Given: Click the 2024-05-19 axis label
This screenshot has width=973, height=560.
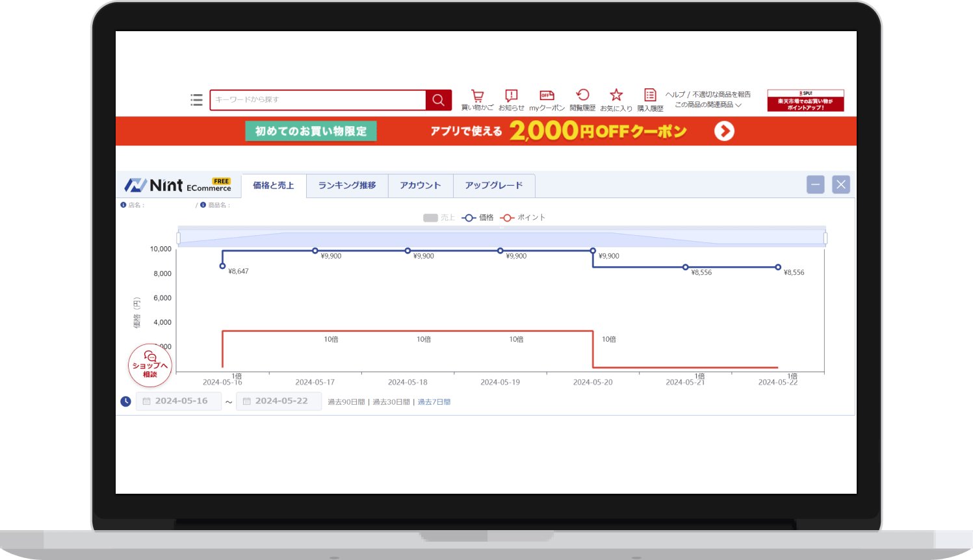Looking at the screenshot, I should (x=500, y=382).
